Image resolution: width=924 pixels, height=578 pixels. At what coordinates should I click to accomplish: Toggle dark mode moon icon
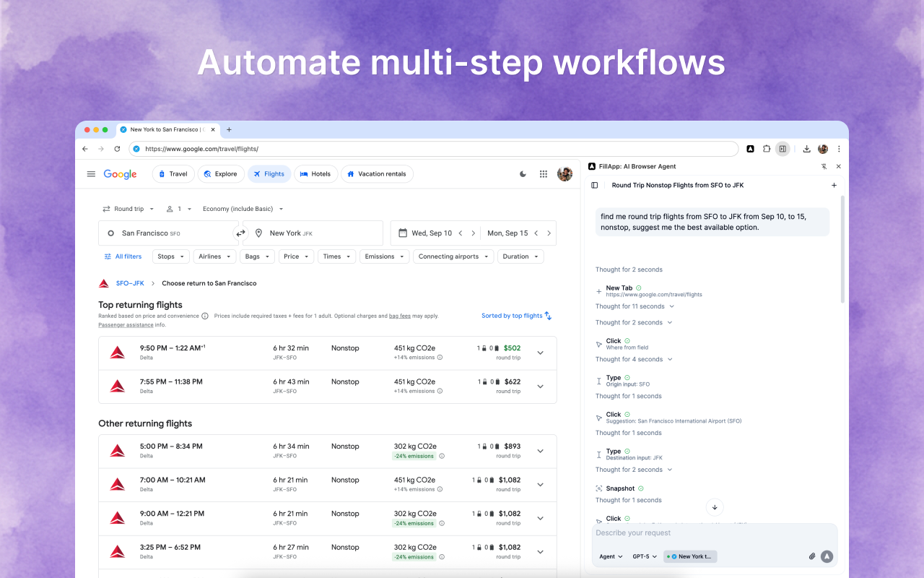pos(523,174)
